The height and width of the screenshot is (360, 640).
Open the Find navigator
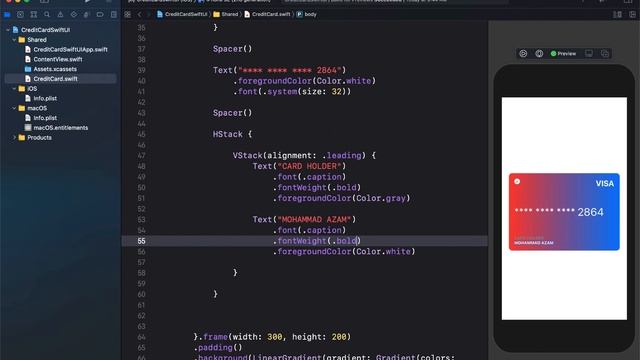pyautogui.click(x=47, y=15)
